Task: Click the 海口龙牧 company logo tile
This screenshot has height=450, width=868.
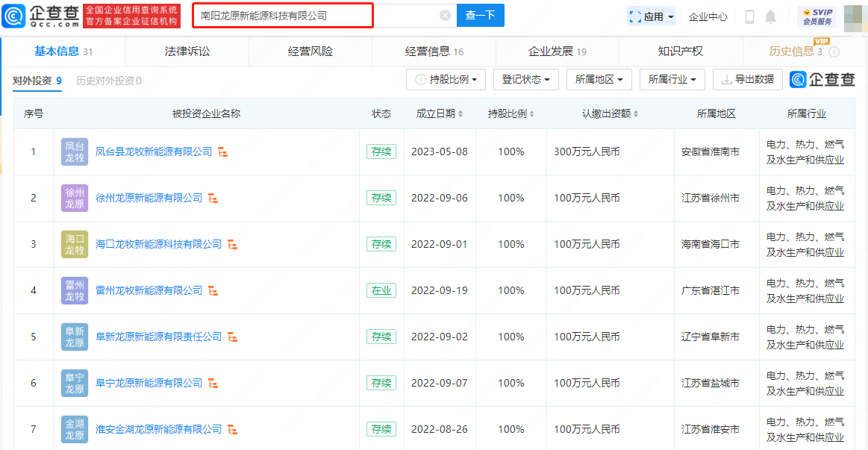Action: 75,244
